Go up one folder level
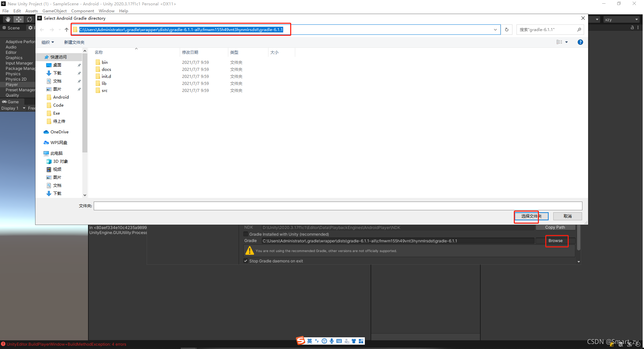The width and height of the screenshot is (644, 349). coord(67,30)
